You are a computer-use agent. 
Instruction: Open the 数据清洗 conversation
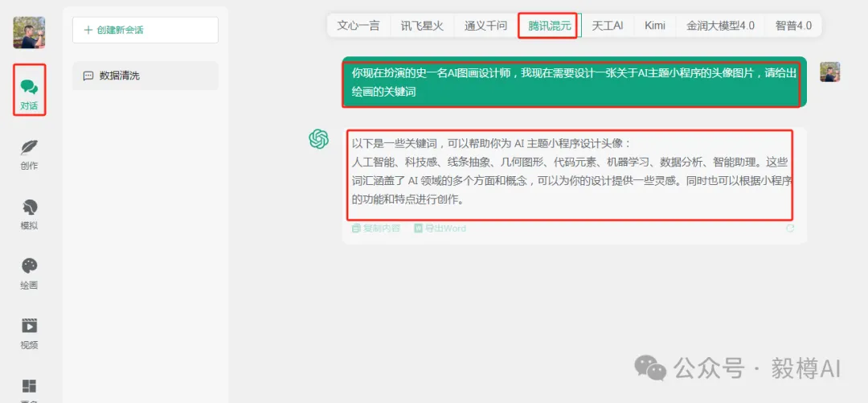point(145,76)
